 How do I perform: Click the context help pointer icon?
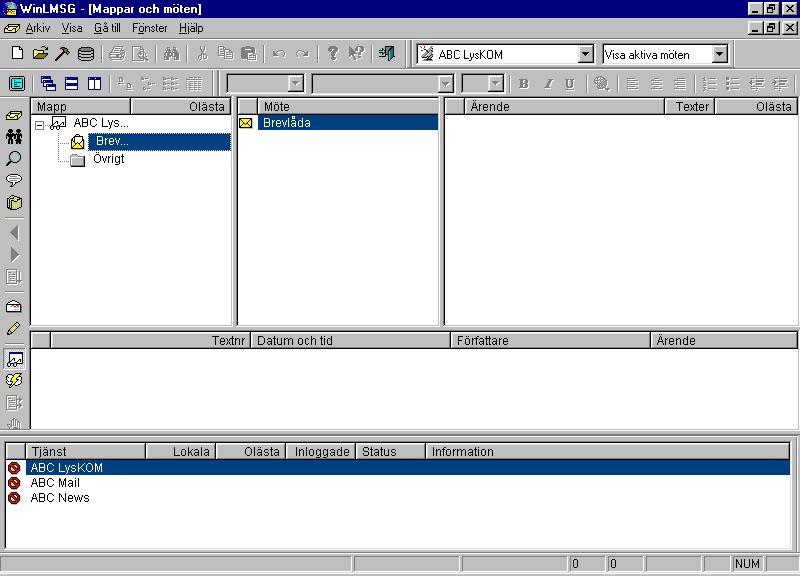(x=356, y=54)
